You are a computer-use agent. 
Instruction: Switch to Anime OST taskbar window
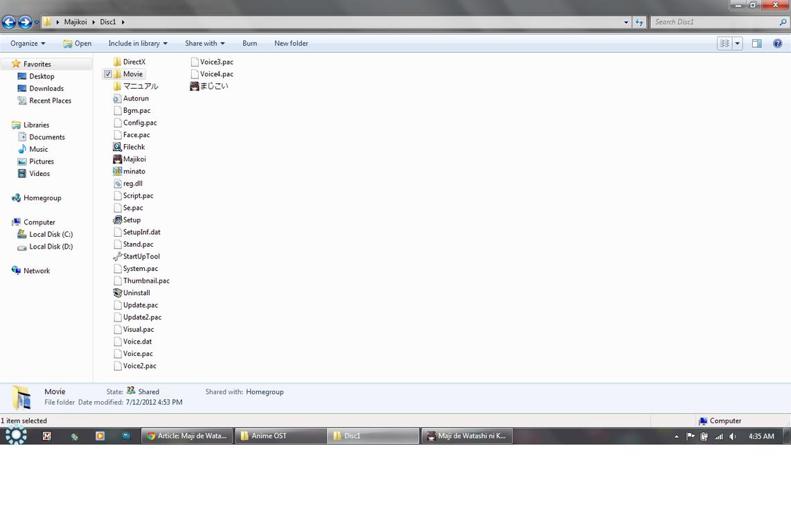tap(281, 436)
